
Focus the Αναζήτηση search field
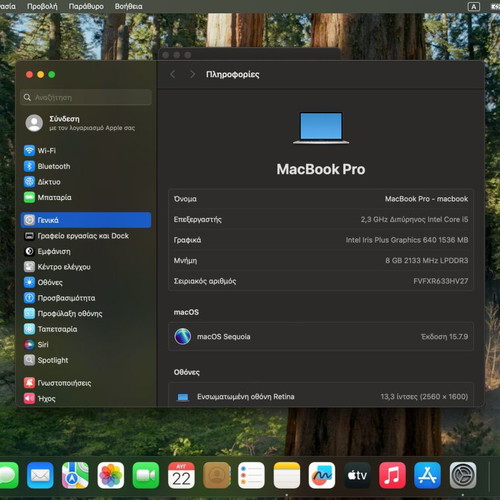tap(86, 97)
